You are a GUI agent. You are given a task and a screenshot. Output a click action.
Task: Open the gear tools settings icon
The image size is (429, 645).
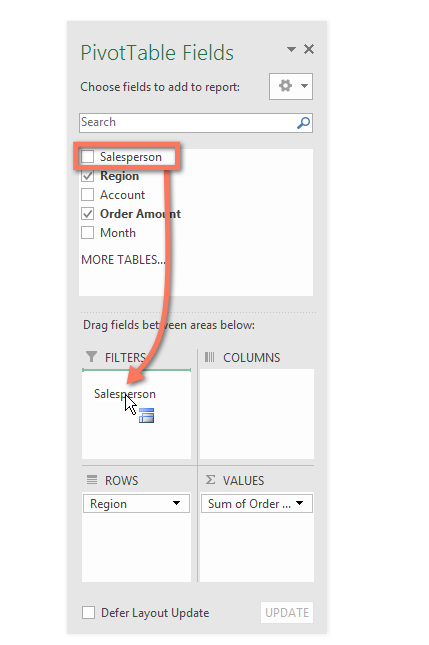(285, 86)
